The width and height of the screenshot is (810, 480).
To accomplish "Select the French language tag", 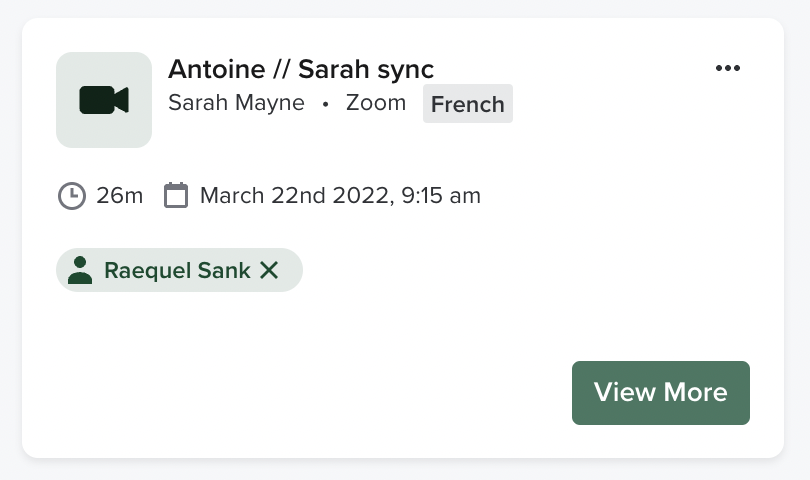I will [467, 104].
